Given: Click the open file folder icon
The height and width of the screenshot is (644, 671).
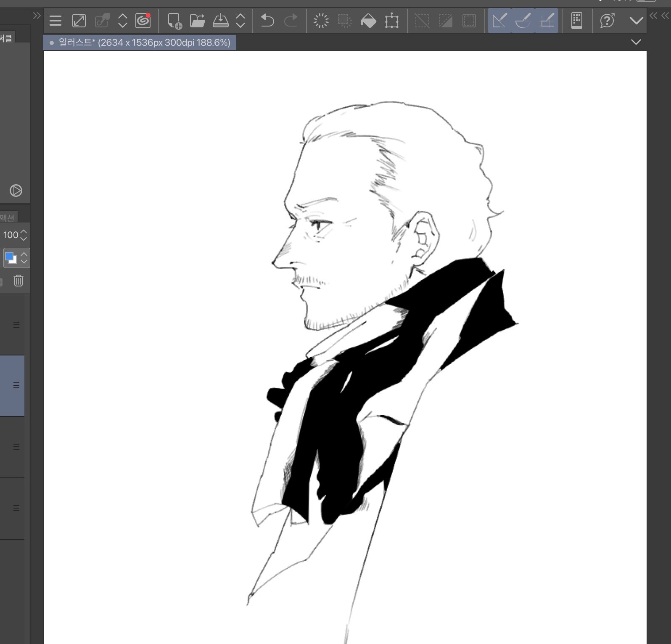Looking at the screenshot, I should click(x=197, y=21).
